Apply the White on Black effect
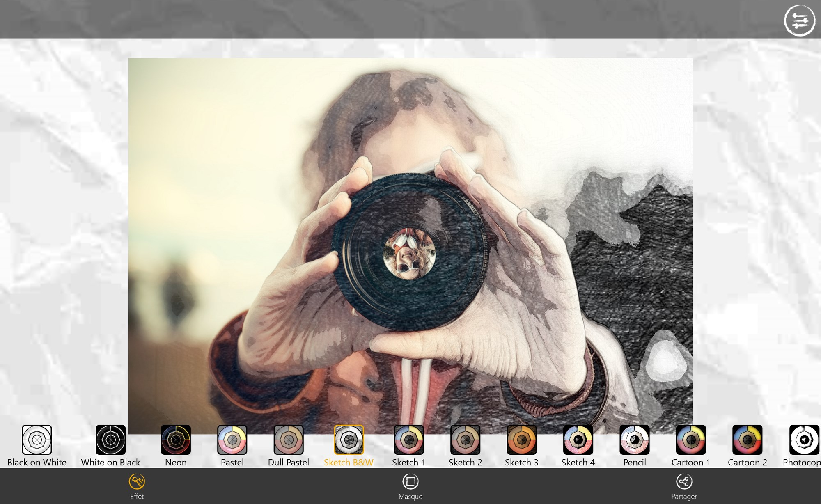 point(110,440)
